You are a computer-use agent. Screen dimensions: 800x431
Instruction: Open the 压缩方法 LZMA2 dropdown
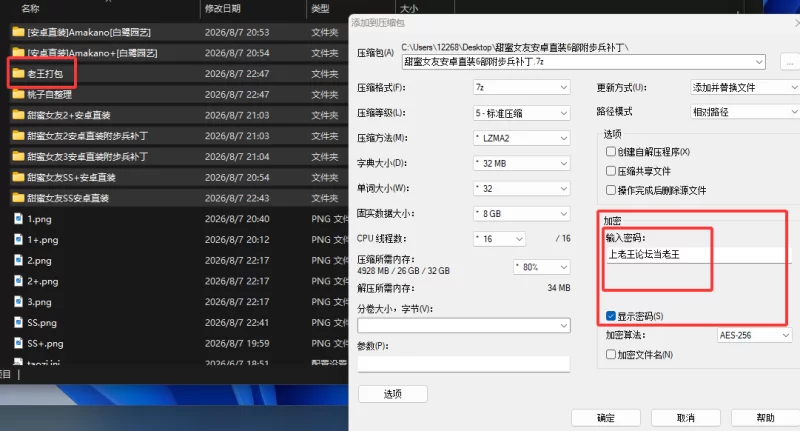[521, 138]
